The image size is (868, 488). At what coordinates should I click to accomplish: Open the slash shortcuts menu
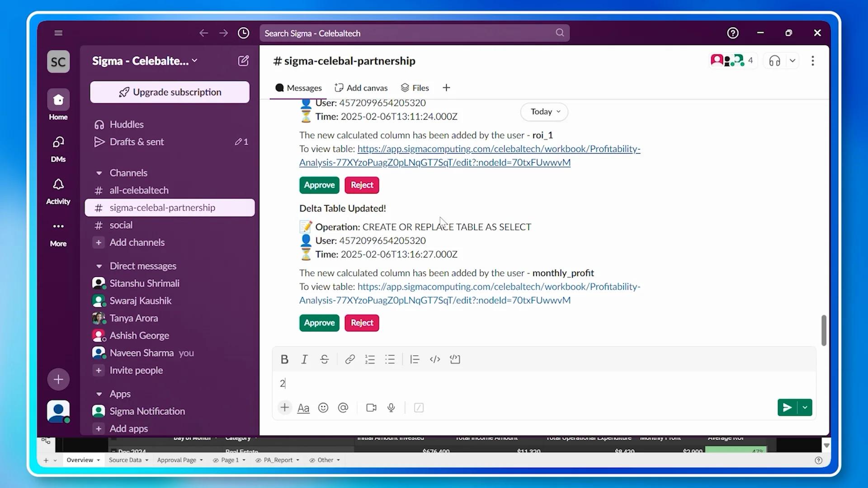point(419,408)
